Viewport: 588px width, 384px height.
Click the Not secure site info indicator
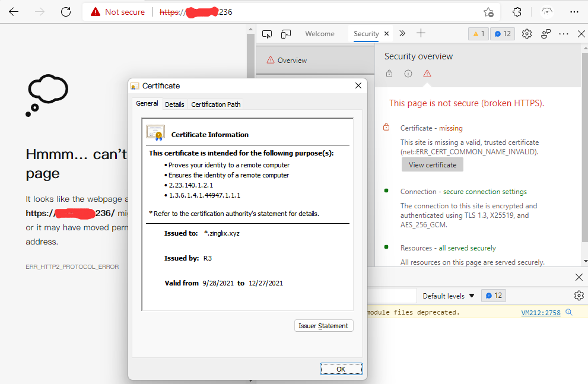tap(117, 12)
